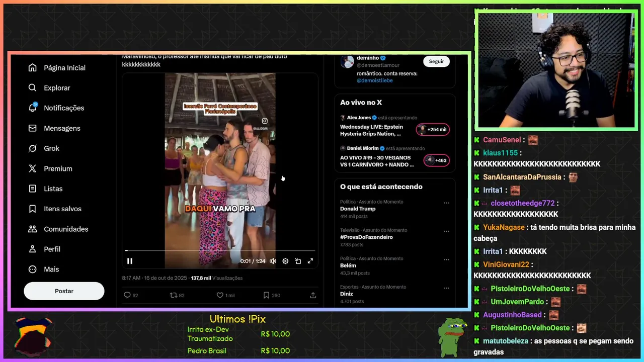644x362 pixels.
Task: Open more options for Belém trend
Action: point(446,260)
